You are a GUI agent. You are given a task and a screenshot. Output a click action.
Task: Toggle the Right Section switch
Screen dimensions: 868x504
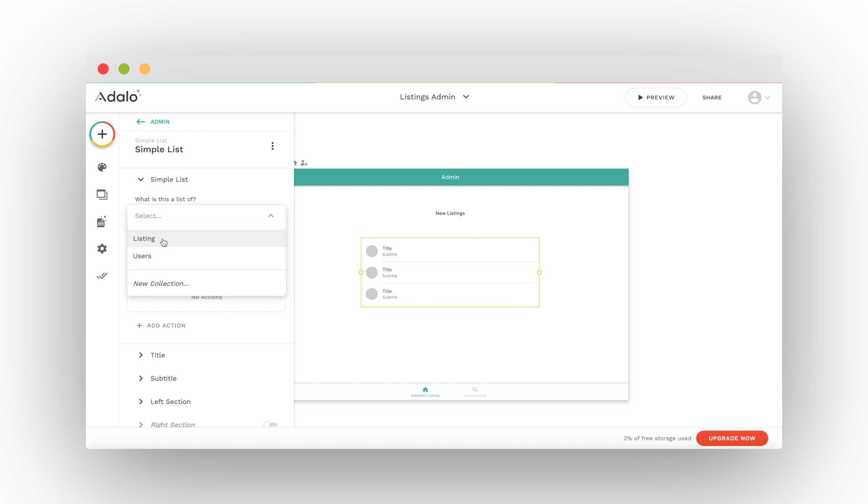tap(270, 424)
